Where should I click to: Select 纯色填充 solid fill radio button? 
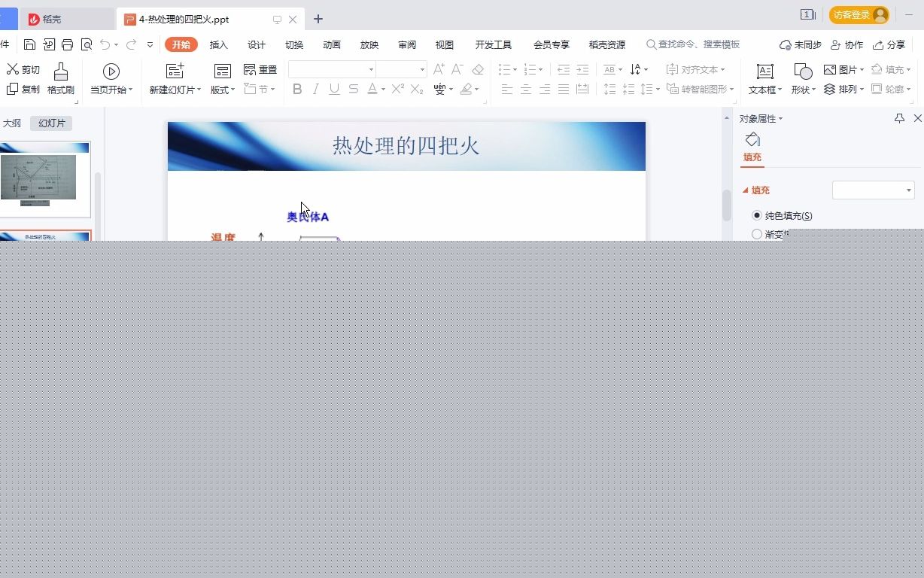(757, 215)
